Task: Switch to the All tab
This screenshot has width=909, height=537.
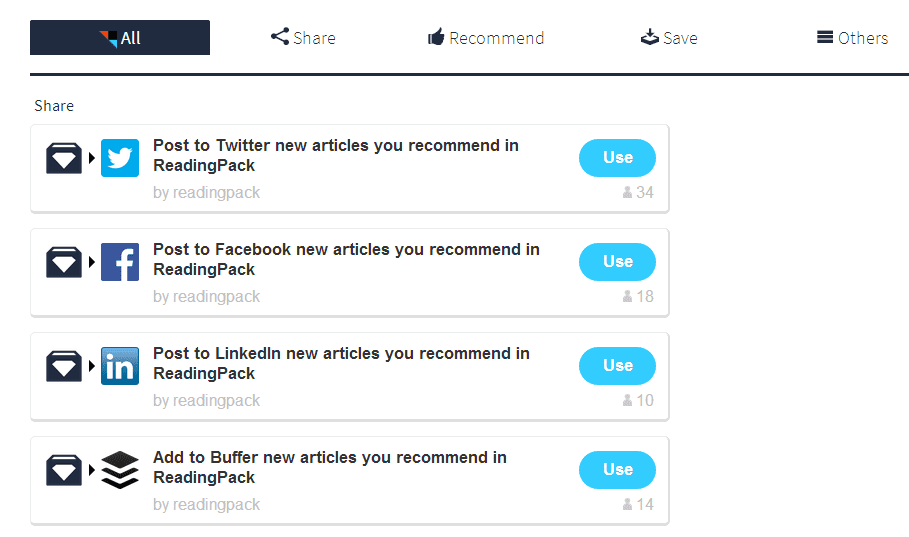Action: click(120, 38)
